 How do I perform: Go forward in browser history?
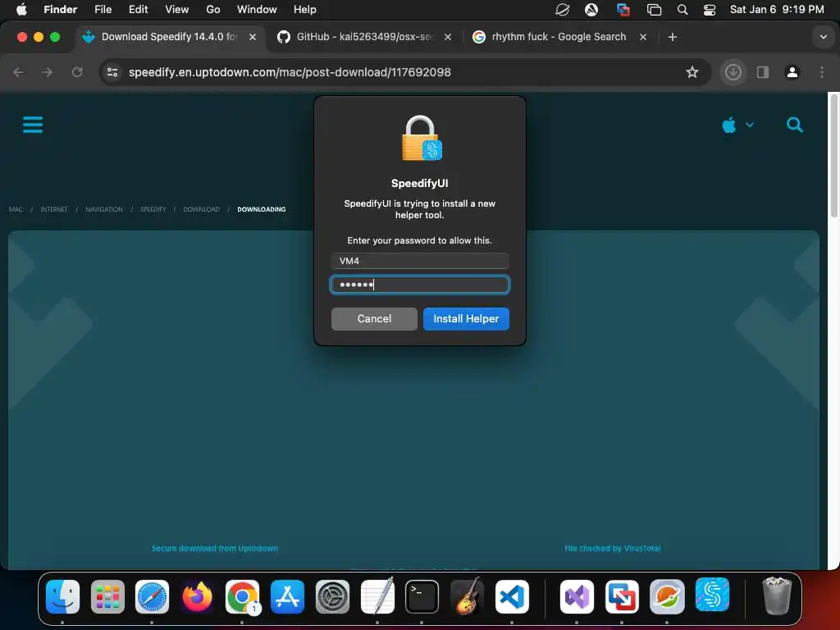click(47, 72)
